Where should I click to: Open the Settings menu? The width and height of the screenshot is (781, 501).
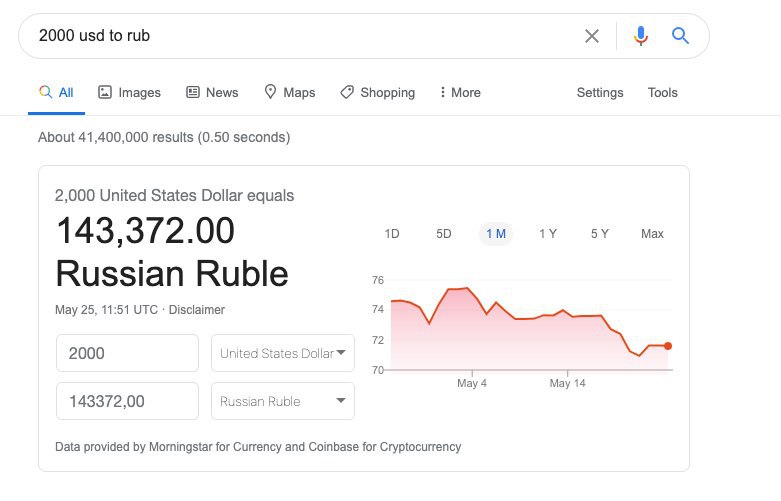[x=600, y=93]
